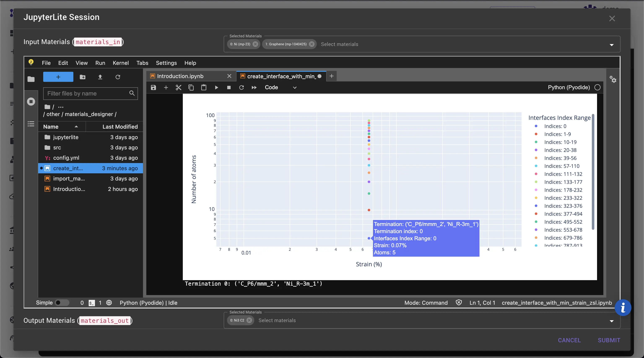Create a new folder in the file browser
The height and width of the screenshot is (358, 644).
[x=83, y=77]
